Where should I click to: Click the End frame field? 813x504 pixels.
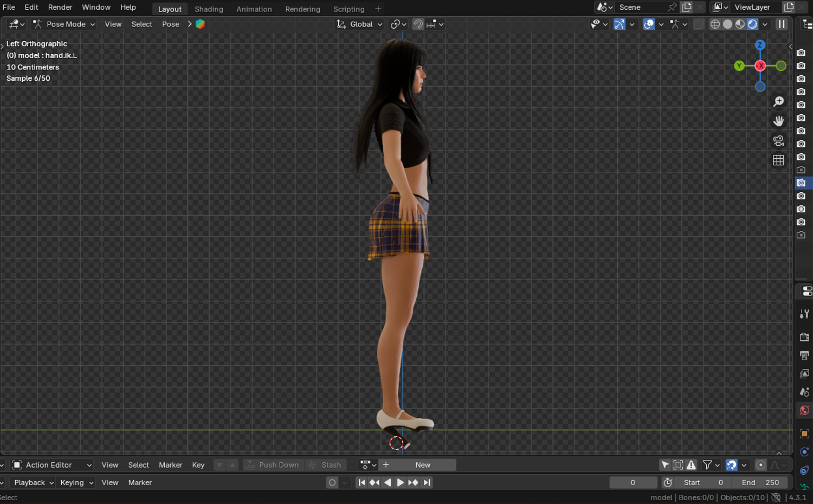(760, 482)
